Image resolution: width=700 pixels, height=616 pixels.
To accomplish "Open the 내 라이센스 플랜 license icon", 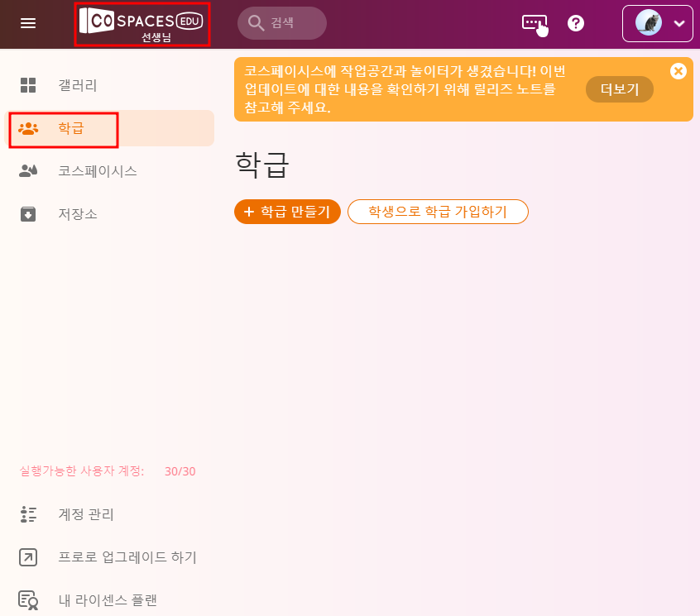I will pos(27,600).
